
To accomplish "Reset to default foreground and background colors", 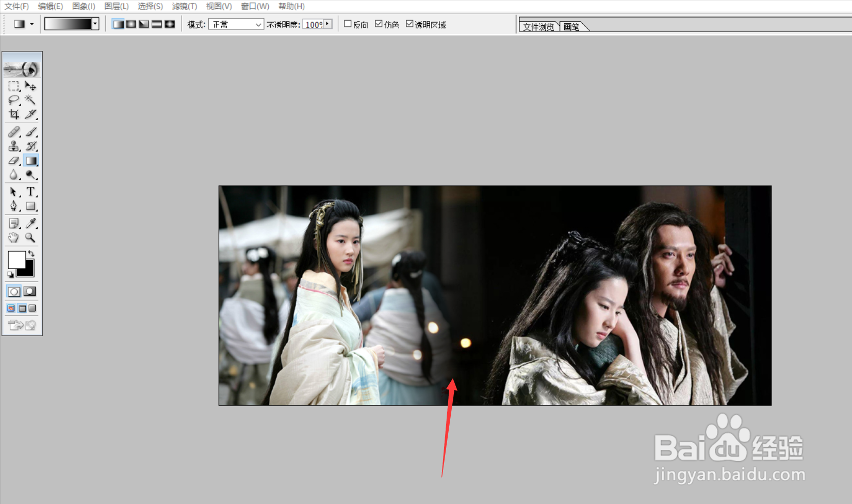I will 10,275.
